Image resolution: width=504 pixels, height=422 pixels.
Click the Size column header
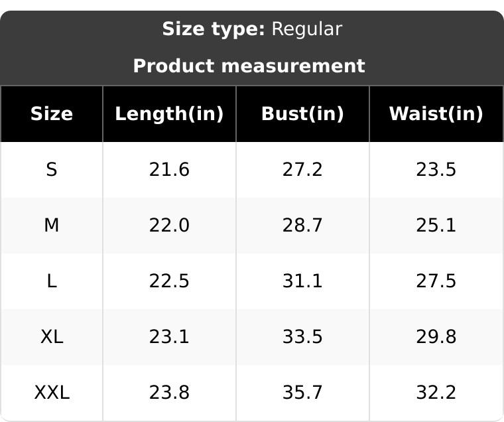[x=52, y=114]
